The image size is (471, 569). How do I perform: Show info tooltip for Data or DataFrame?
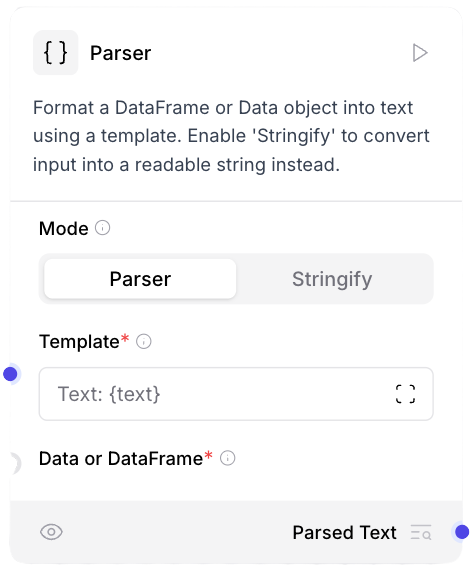point(228,458)
